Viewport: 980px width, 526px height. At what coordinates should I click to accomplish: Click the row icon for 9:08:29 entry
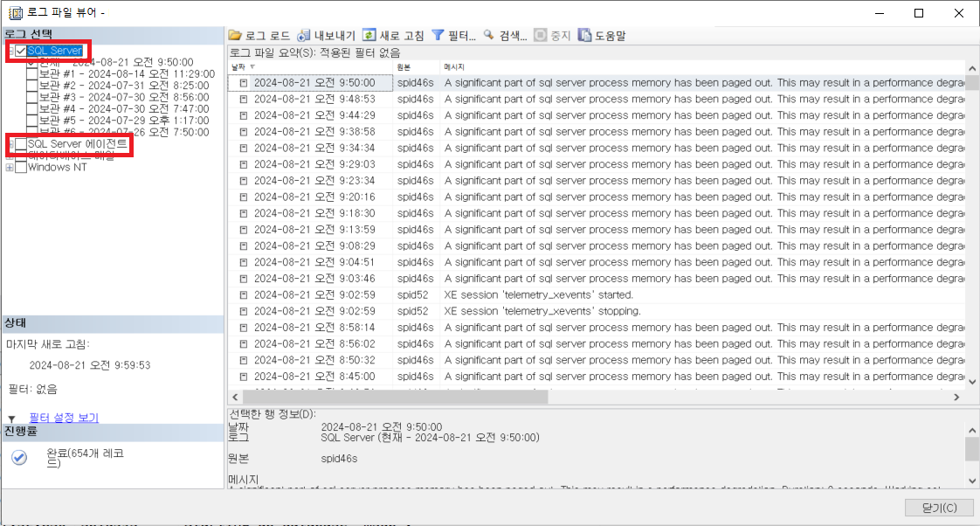(244, 246)
